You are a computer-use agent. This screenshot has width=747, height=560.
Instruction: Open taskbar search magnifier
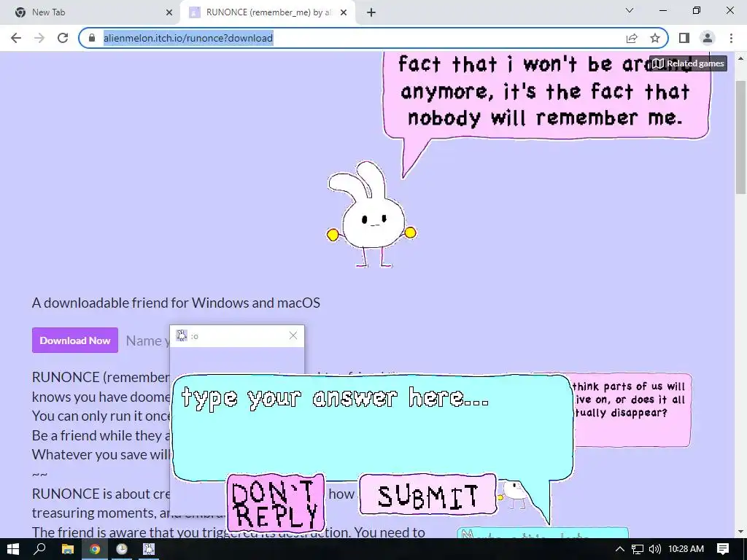(40, 549)
